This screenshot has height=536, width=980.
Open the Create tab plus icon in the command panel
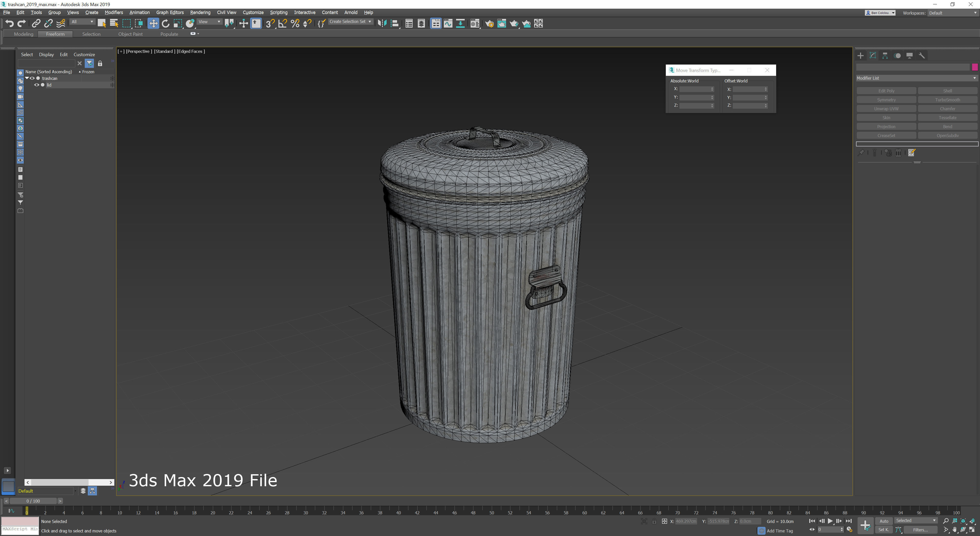click(x=861, y=56)
